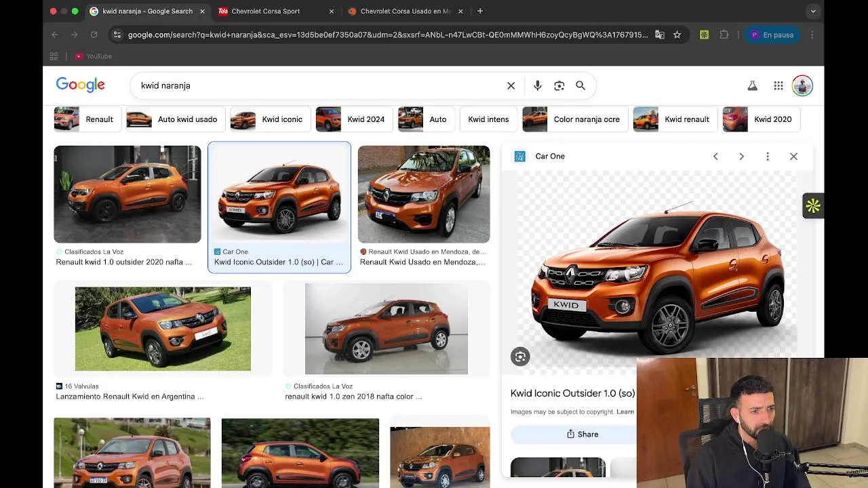Open the Google account avatar
868x488 pixels.
pos(802,85)
